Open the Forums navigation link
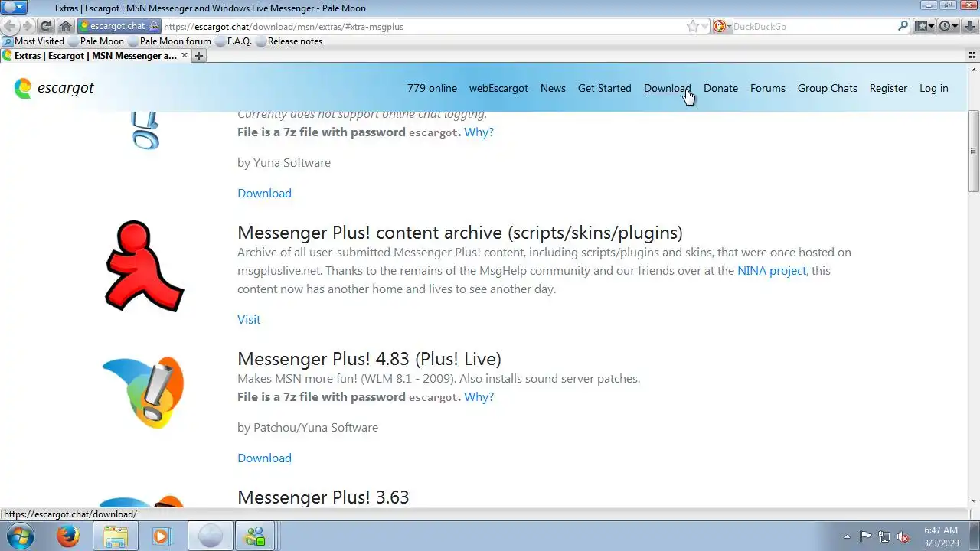This screenshot has width=980, height=551. (768, 88)
